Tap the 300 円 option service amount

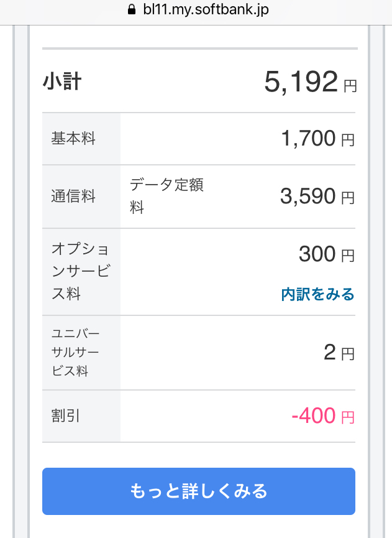pos(326,254)
